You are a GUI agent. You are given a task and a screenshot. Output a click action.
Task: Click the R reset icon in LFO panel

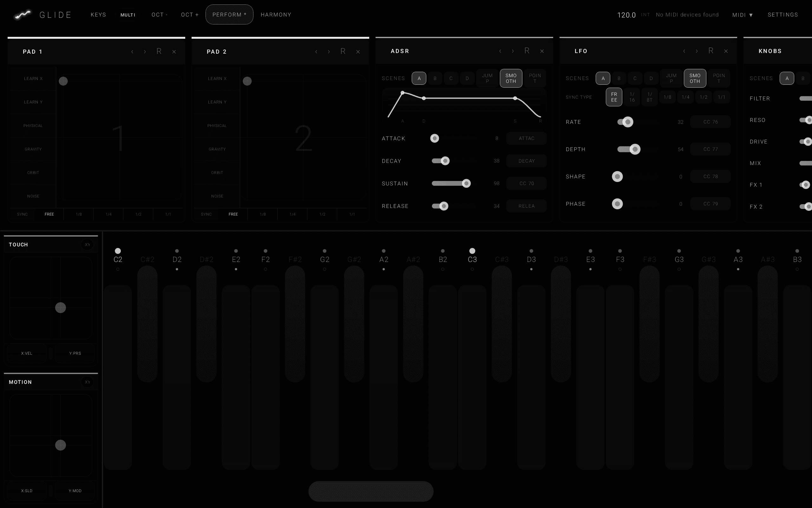(711, 51)
